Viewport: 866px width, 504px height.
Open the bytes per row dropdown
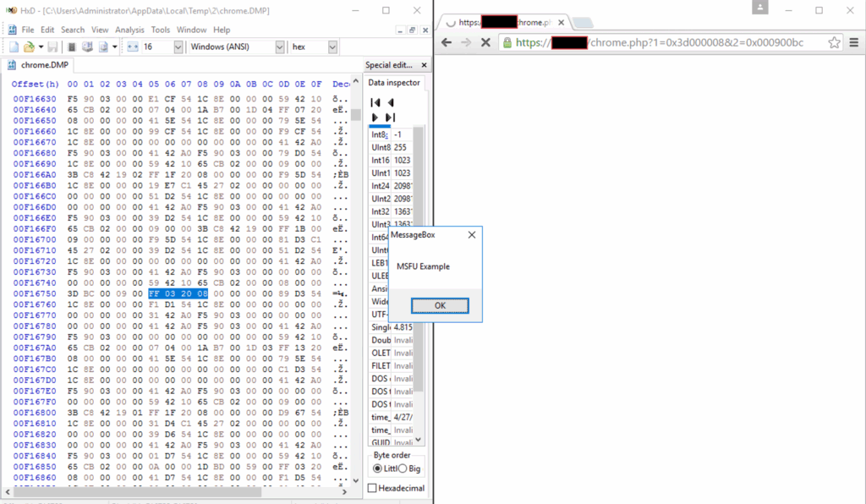tap(178, 47)
